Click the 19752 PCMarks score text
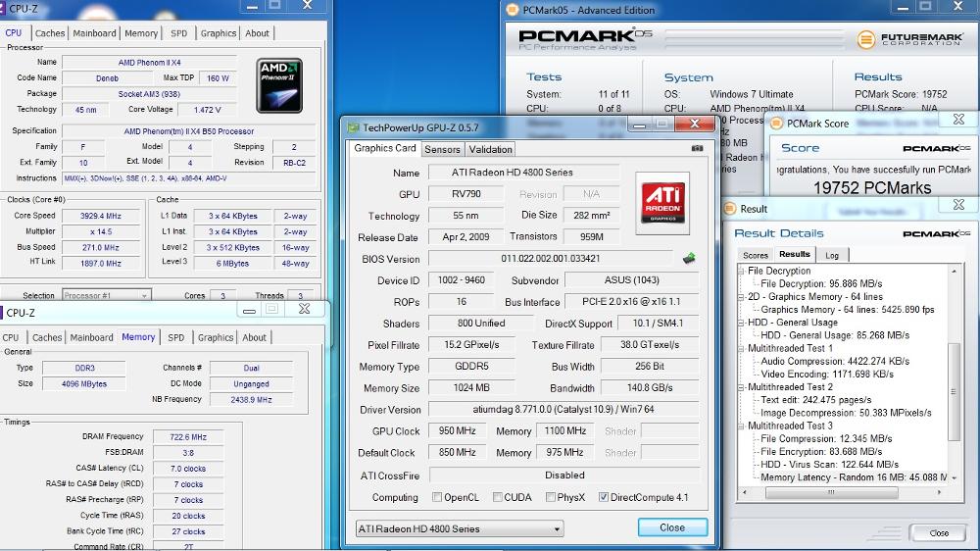980x551 pixels. 872,187
